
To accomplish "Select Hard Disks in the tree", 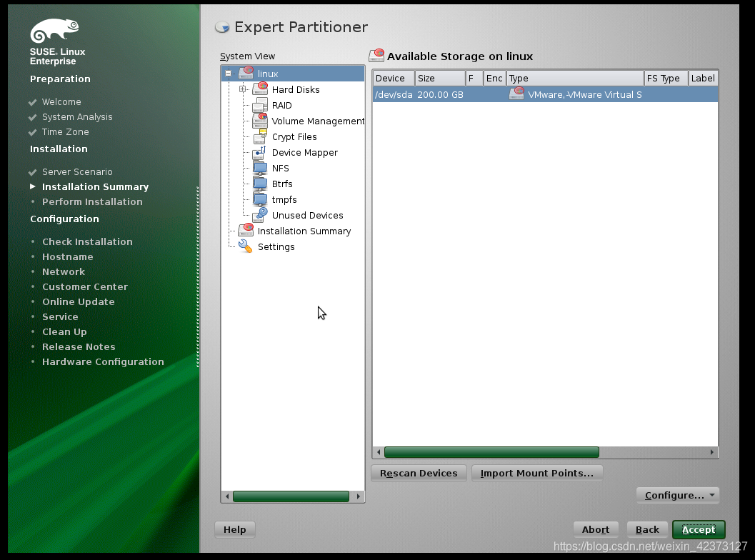I will coord(296,89).
